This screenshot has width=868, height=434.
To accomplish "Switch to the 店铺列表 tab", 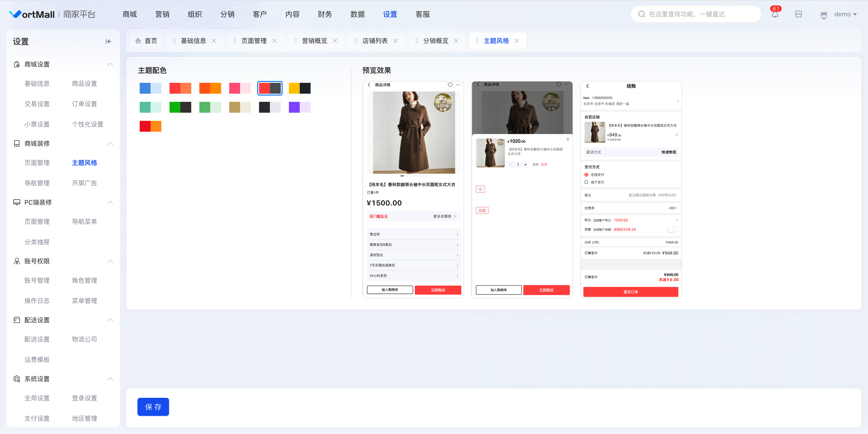I will pyautogui.click(x=375, y=41).
